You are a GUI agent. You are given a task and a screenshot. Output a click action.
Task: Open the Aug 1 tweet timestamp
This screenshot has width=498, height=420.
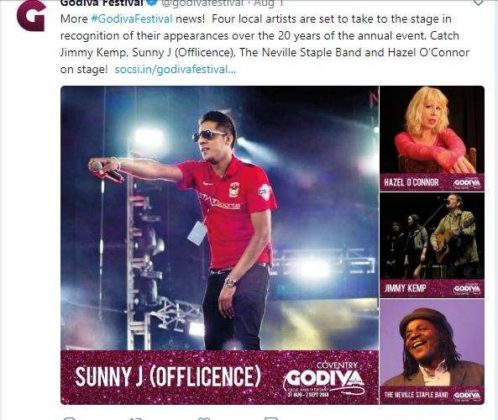pos(268,3)
